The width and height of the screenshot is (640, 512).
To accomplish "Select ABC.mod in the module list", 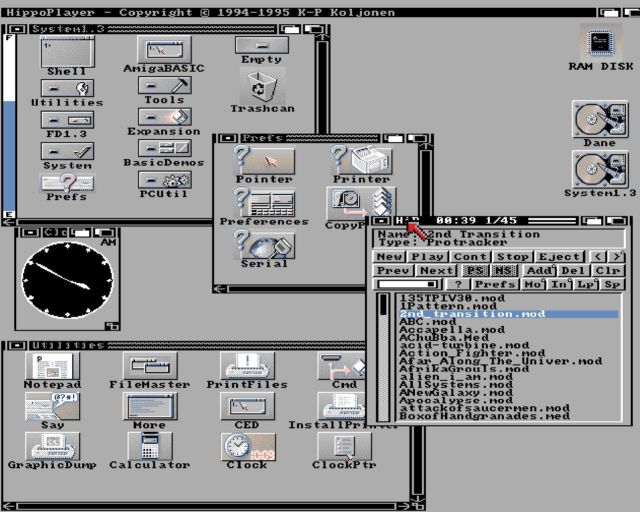I will tap(508, 322).
